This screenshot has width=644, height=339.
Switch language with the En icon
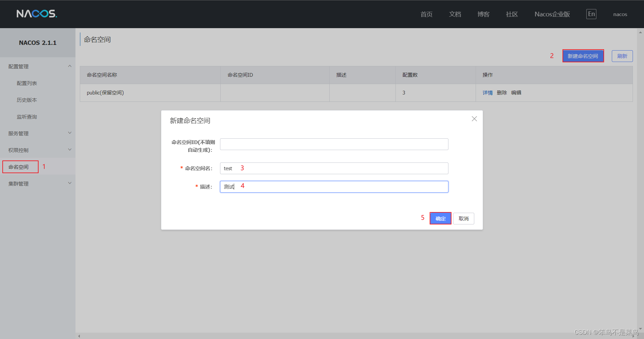(591, 14)
